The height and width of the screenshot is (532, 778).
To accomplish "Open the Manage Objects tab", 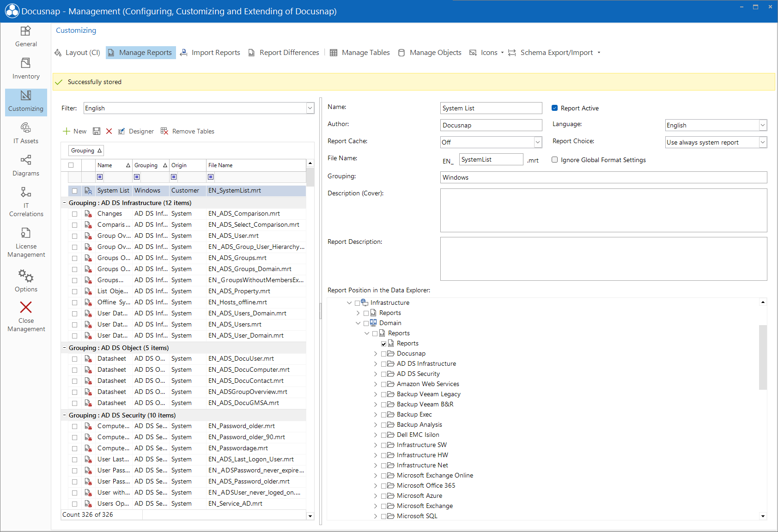I will pos(430,53).
